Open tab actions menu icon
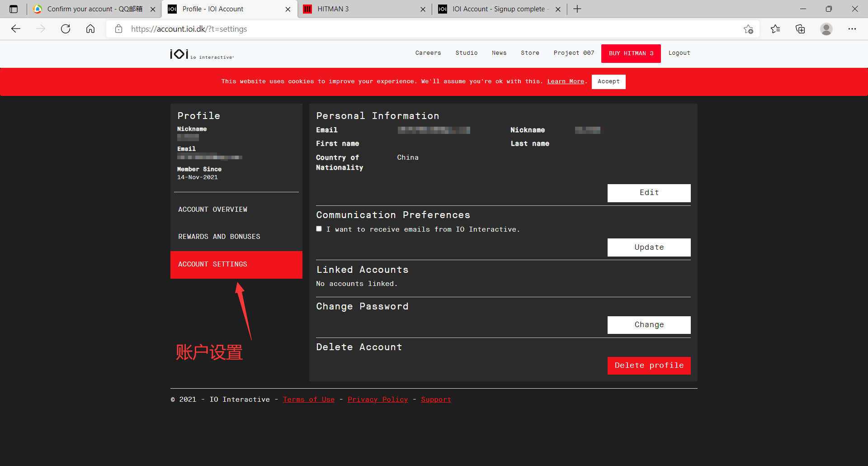Viewport: 868px width, 466px height. click(x=14, y=9)
